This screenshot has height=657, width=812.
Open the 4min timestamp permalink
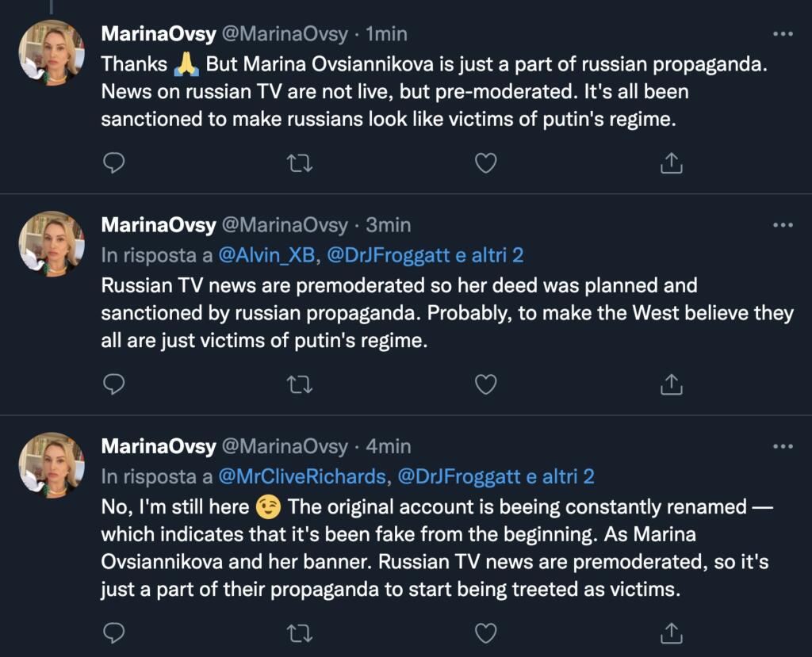pyautogui.click(x=388, y=447)
